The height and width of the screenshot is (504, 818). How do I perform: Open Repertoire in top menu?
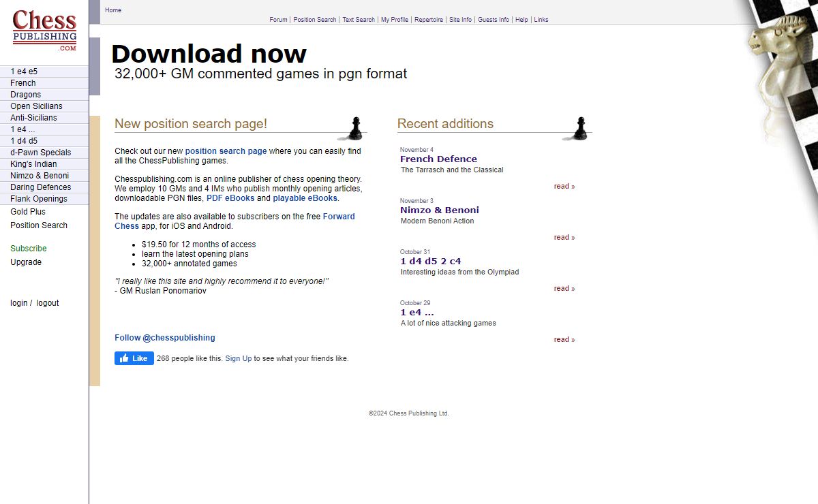tap(429, 20)
